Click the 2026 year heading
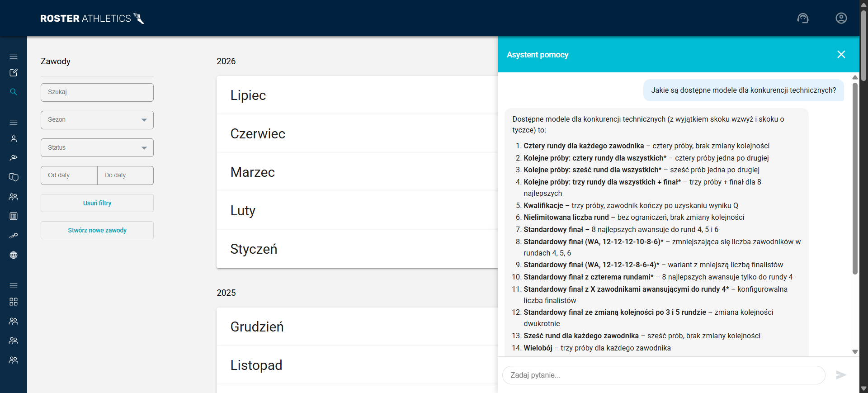Viewport: 868px width, 393px height. (x=226, y=61)
